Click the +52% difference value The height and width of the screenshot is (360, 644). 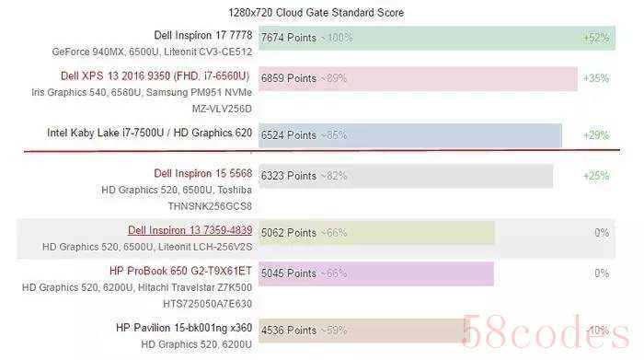596,38
